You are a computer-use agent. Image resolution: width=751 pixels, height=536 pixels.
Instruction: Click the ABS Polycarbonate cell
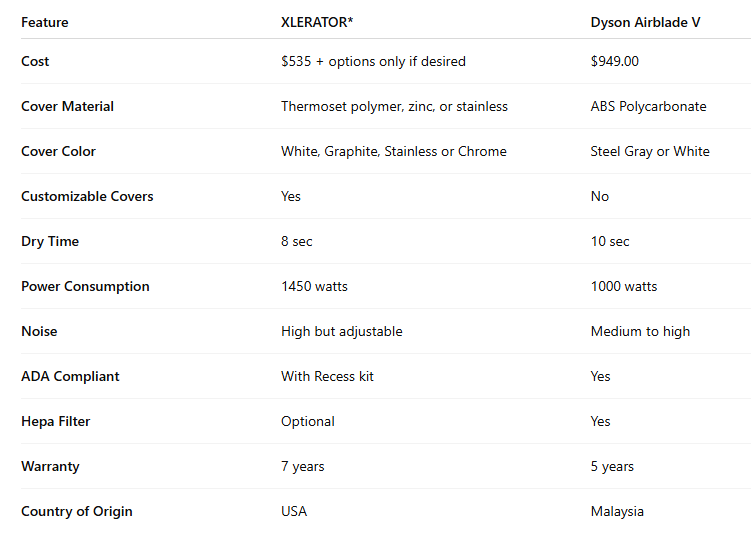point(648,106)
